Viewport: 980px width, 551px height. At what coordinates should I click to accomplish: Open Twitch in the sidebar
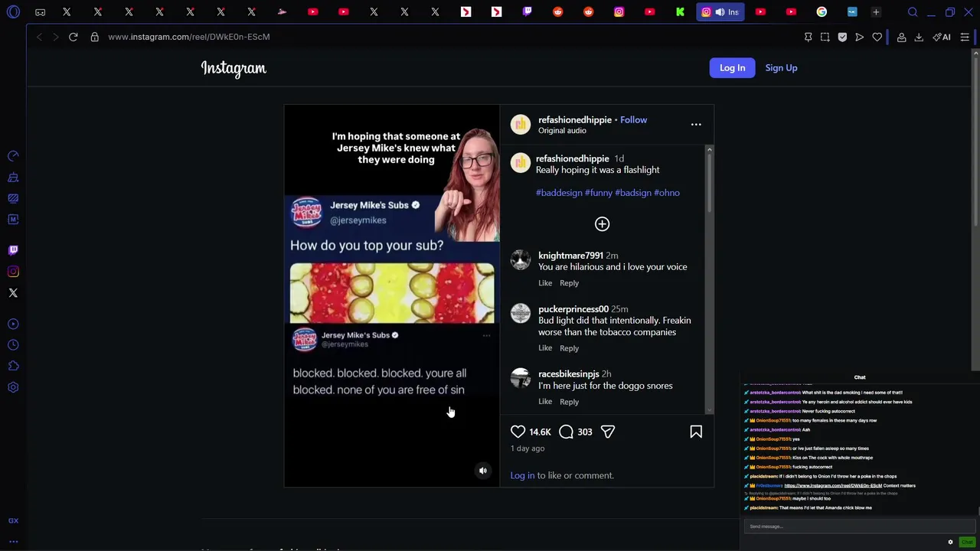tap(13, 250)
